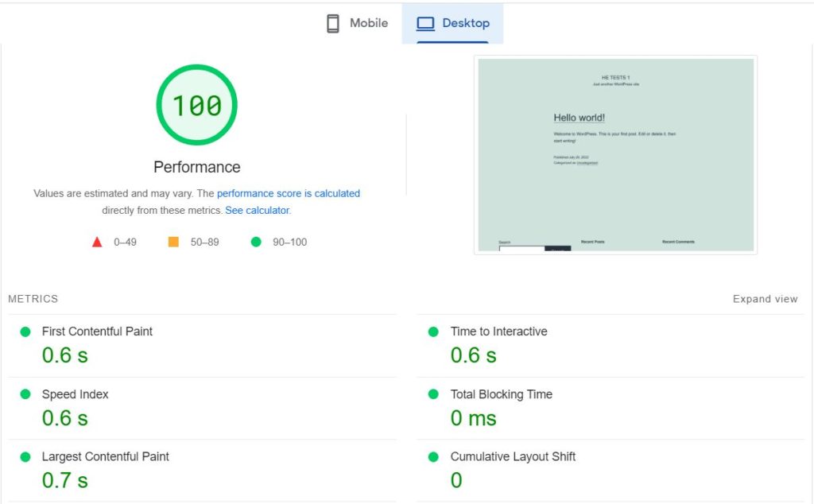Click the Hello world page screenshot thumbnail
Image resolution: width=814 pixels, height=504 pixels.
(616, 155)
